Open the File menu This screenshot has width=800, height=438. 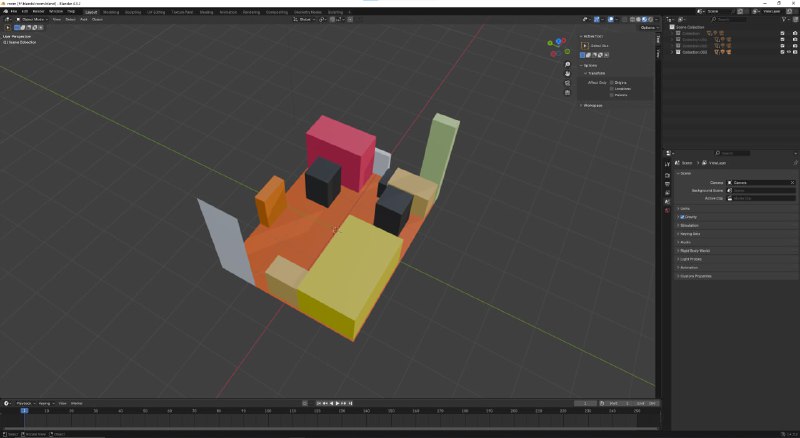(x=14, y=11)
